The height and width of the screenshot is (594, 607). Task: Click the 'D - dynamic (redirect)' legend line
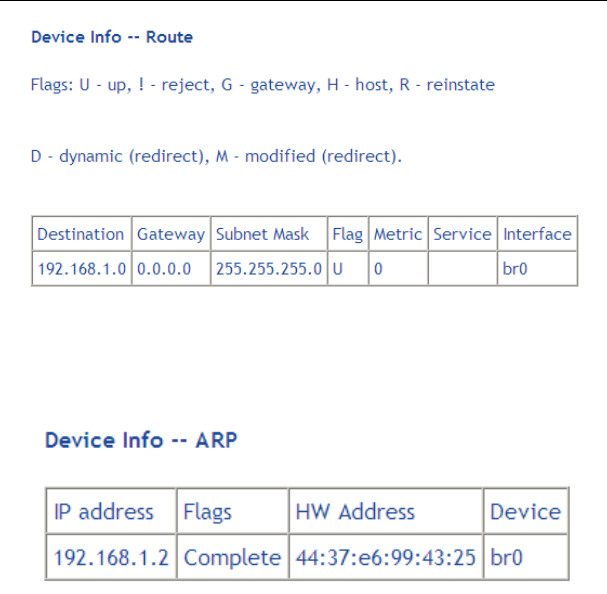point(216,156)
